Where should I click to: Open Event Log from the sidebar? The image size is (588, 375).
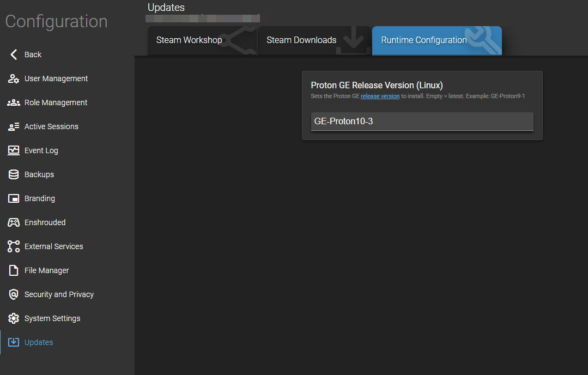tap(41, 150)
